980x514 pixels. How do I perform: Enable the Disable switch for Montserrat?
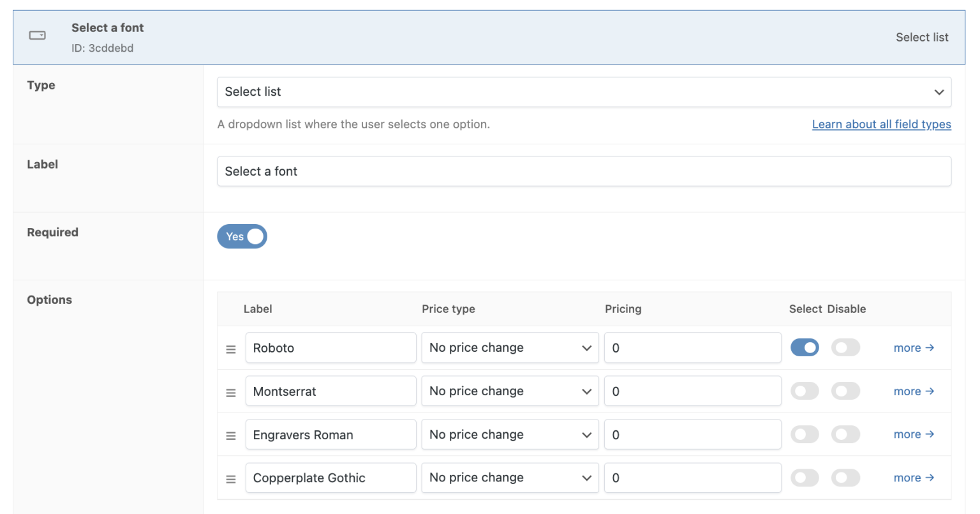pos(845,391)
